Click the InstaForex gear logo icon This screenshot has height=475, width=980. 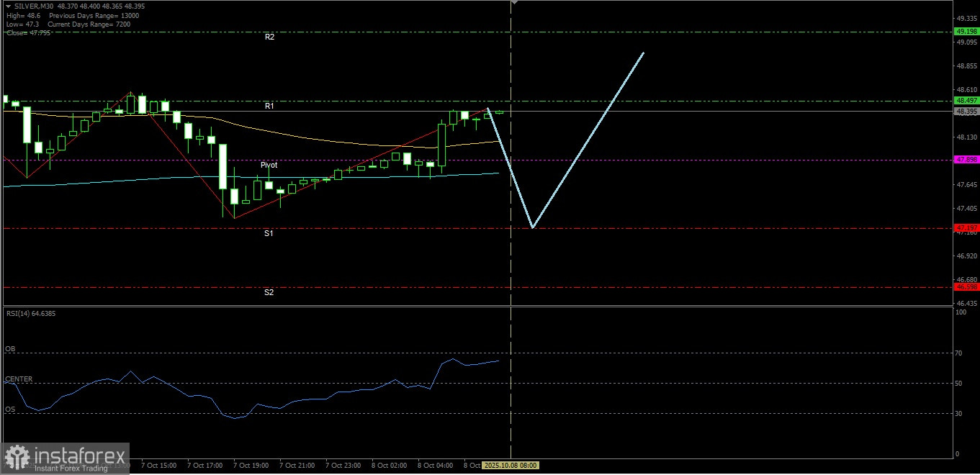[x=17, y=458]
